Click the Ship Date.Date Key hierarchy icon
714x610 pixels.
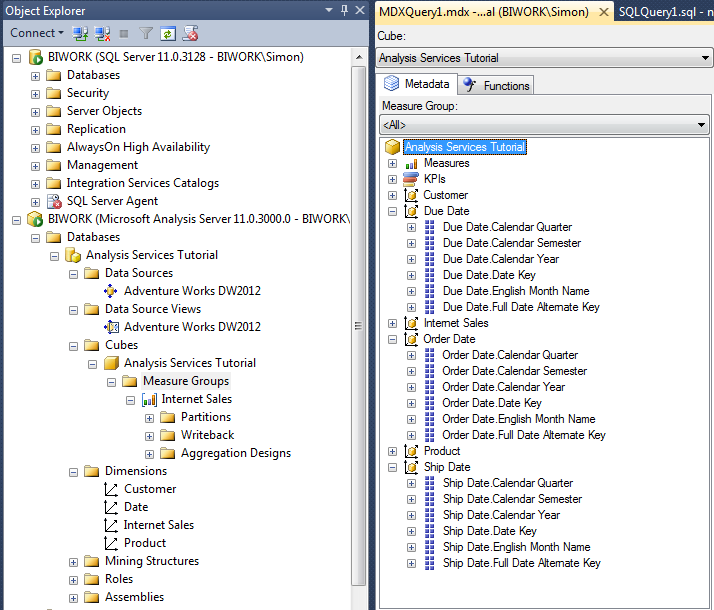click(429, 531)
